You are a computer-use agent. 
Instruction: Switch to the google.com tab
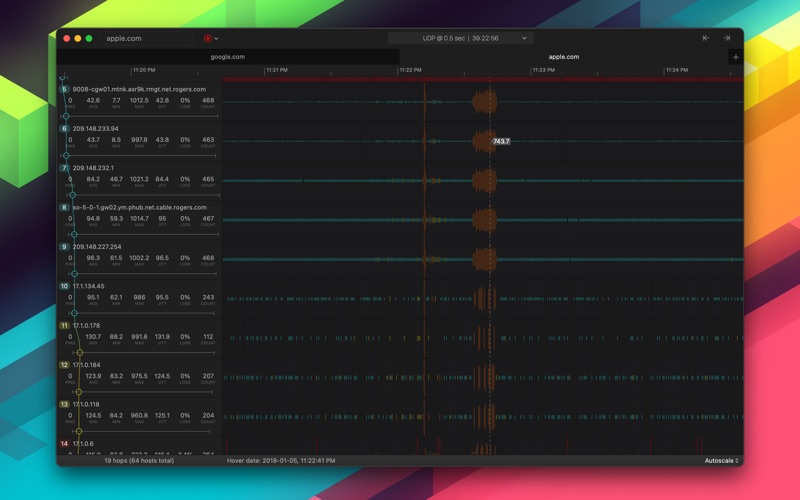(x=228, y=57)
